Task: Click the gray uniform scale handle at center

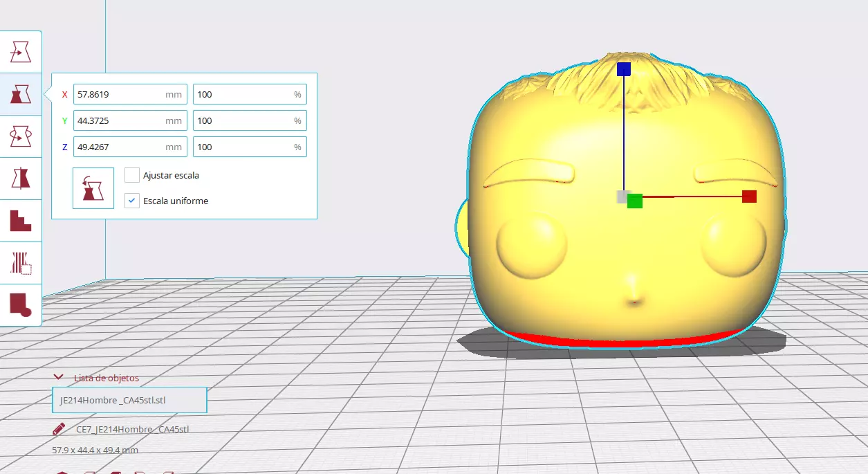Action: (622, 197)
